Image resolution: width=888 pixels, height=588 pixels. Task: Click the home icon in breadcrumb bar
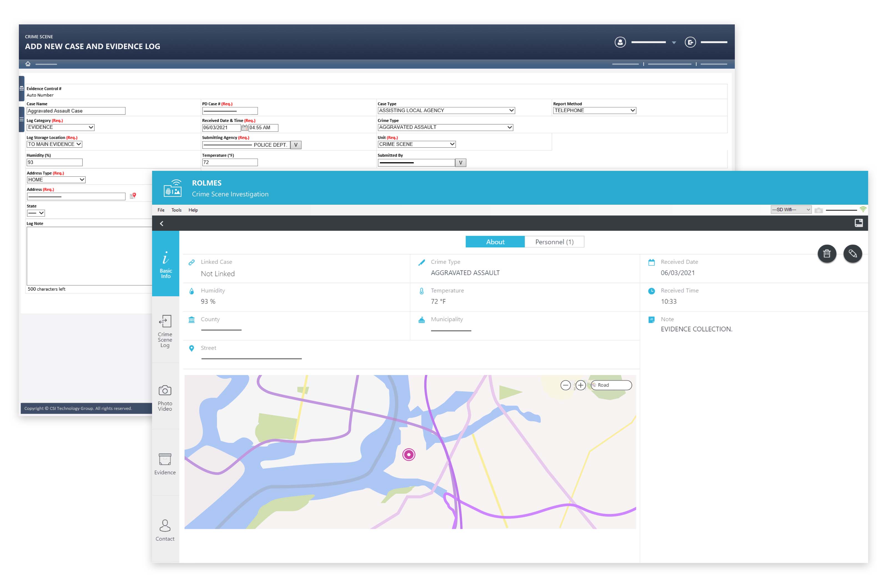click(x=28, y=64)
